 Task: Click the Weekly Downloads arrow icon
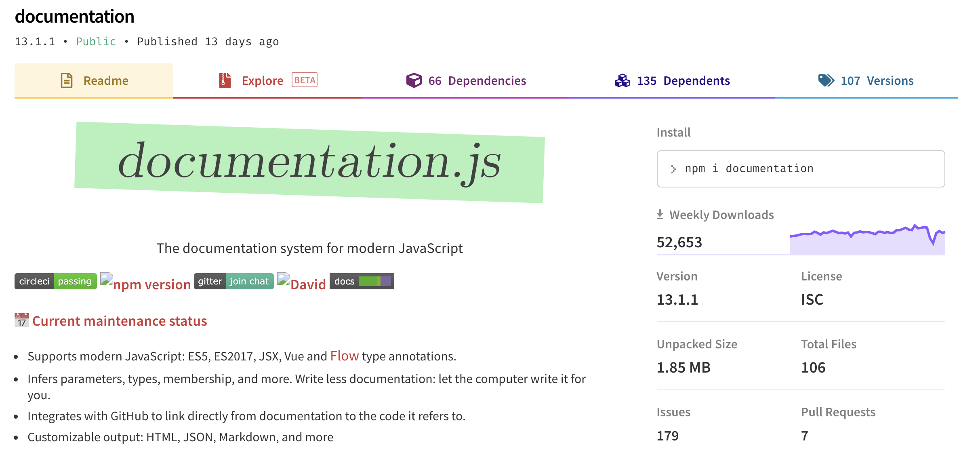point(660,214)
